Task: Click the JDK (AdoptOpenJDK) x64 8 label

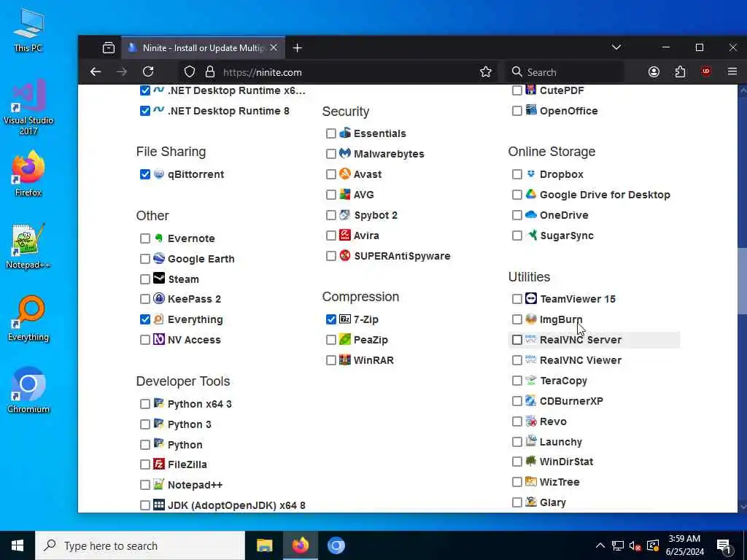Action: 236,505
